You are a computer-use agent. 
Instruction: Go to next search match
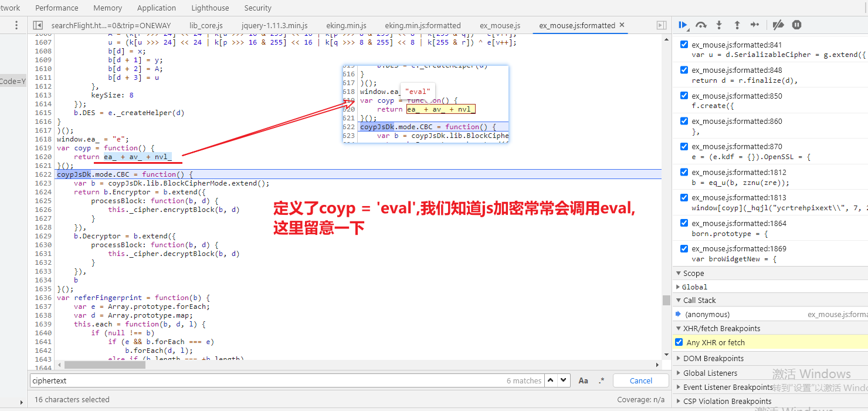[564, 380]
